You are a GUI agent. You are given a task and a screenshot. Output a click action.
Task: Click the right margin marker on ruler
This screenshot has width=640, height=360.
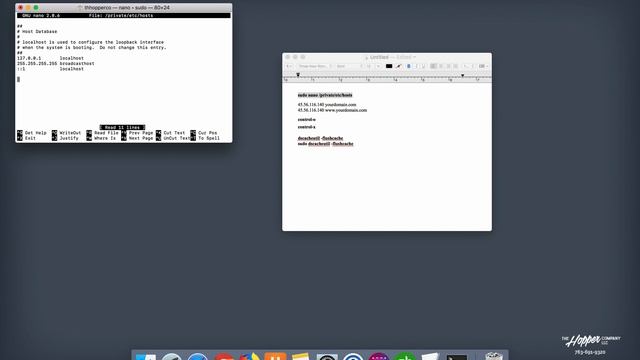click(462, 76)
